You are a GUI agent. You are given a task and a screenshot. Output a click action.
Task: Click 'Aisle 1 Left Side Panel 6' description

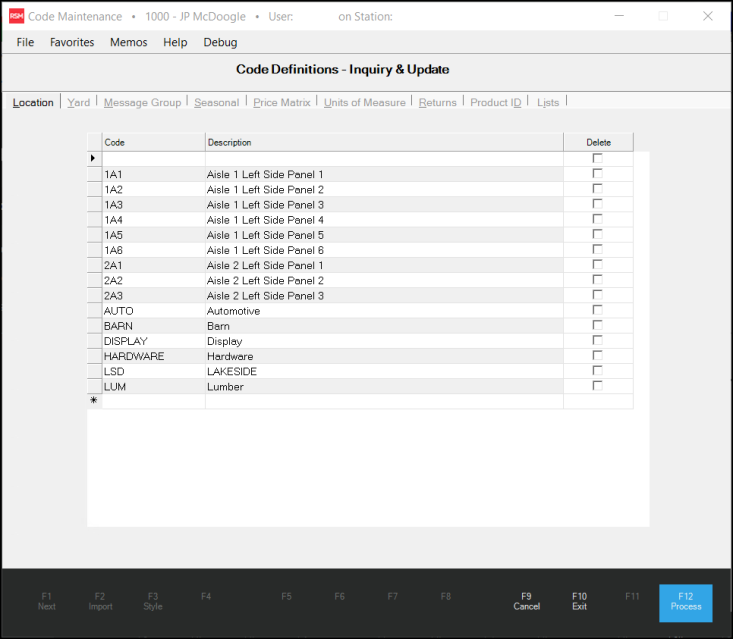(384, 250)
